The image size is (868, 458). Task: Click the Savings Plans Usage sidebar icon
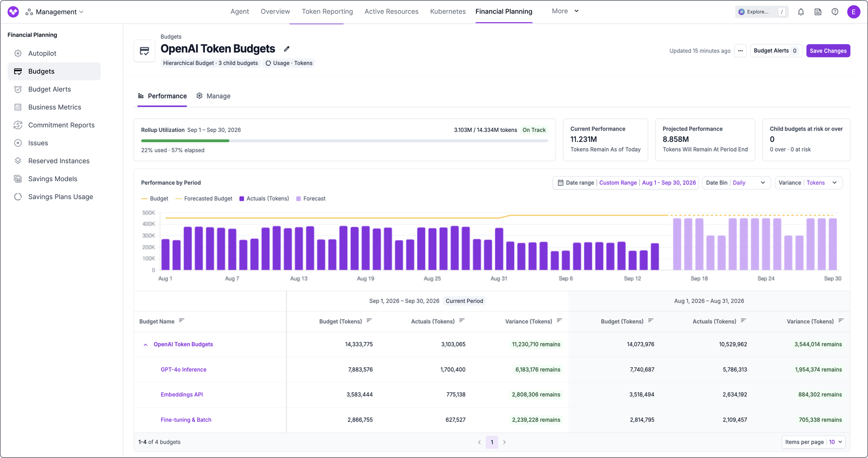pyautogui.click(x=18, y=196)
